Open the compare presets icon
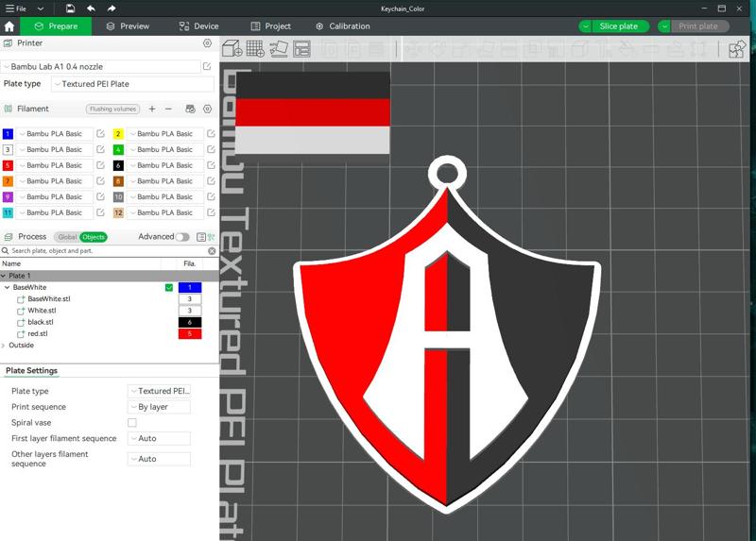Image resolution: width=756 pixels, height=541 pixels. [211, 237]
